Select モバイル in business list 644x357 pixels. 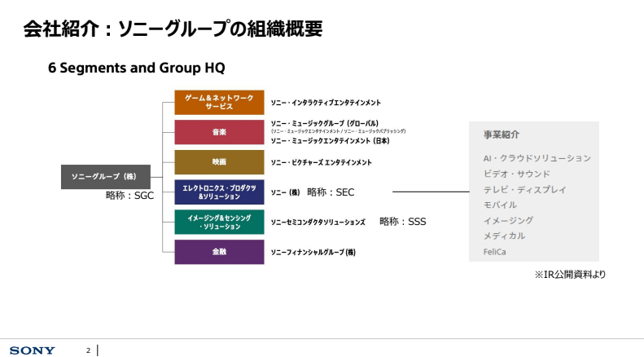coord(500,205)
